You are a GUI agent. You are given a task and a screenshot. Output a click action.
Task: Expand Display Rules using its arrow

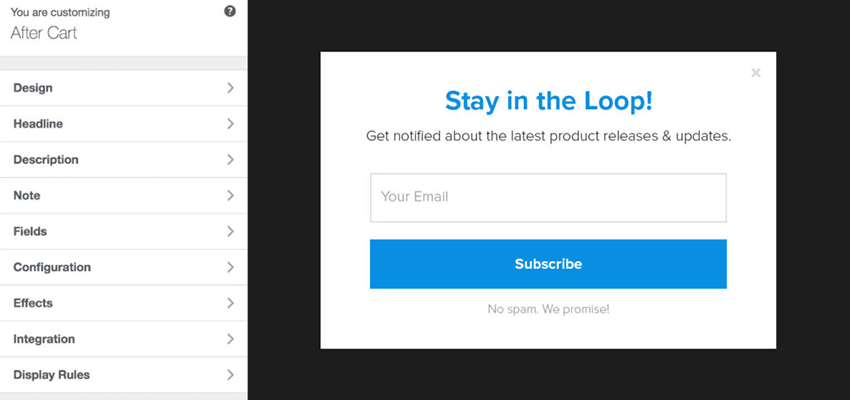230,375
